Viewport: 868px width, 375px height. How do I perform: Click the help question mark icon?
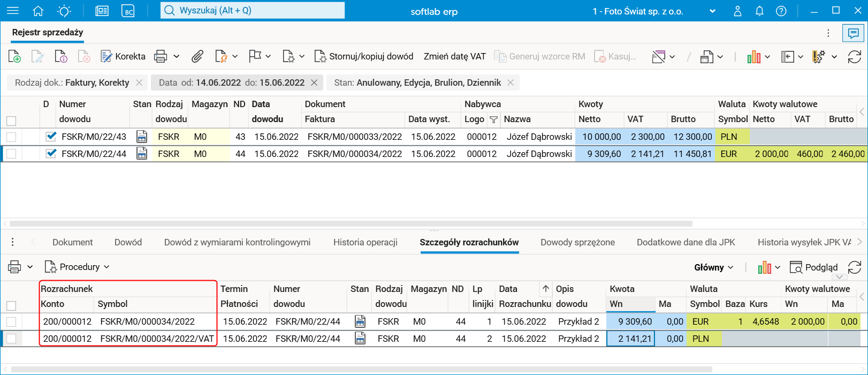[x=781, y=11]
